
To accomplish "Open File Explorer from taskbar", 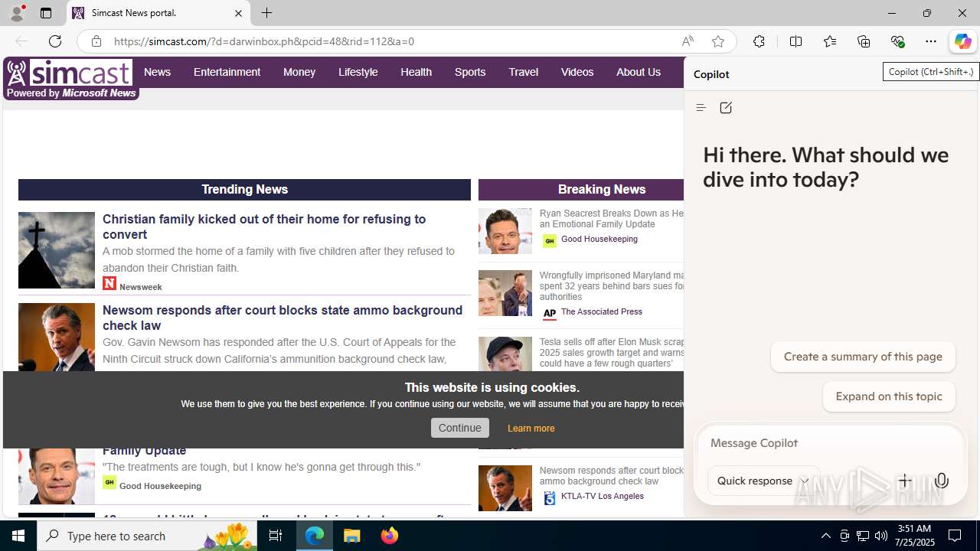I will (x=352, y=536).
